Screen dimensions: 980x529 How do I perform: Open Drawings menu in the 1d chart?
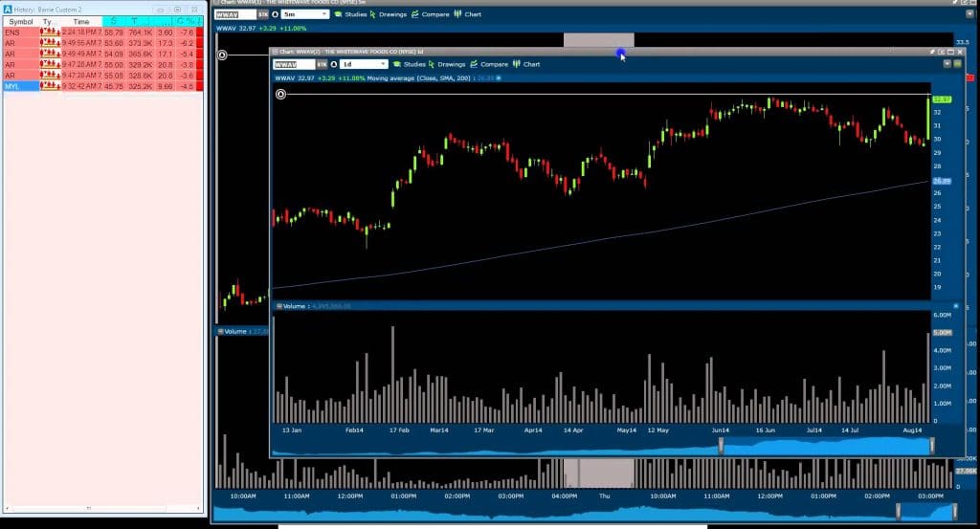tap(452, 64)
